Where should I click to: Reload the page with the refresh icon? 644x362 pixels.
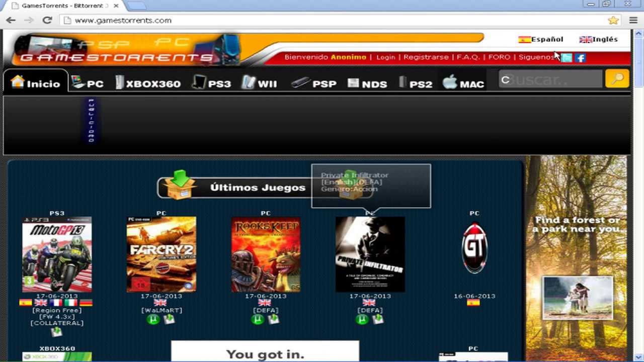click(47, 20)
